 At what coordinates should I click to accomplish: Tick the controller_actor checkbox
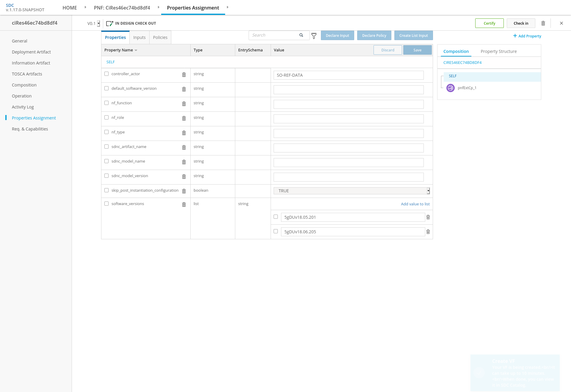point(106,74)
